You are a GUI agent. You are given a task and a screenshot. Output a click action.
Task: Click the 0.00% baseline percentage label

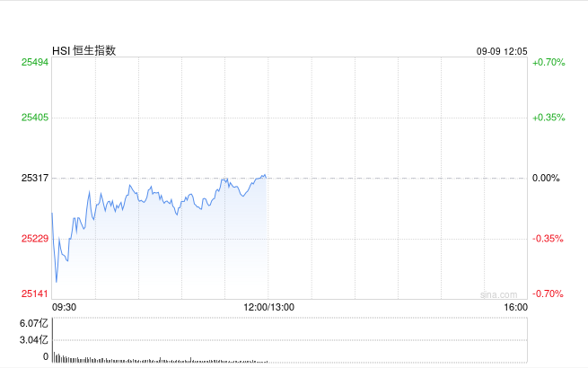(x=546, y=178)
